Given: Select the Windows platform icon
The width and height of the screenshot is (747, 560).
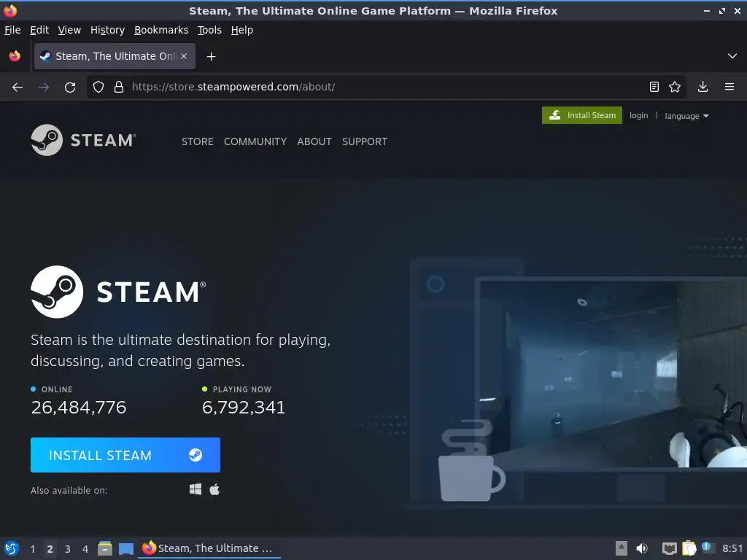Looking at the screenshot, I should (x=196, y=489).
